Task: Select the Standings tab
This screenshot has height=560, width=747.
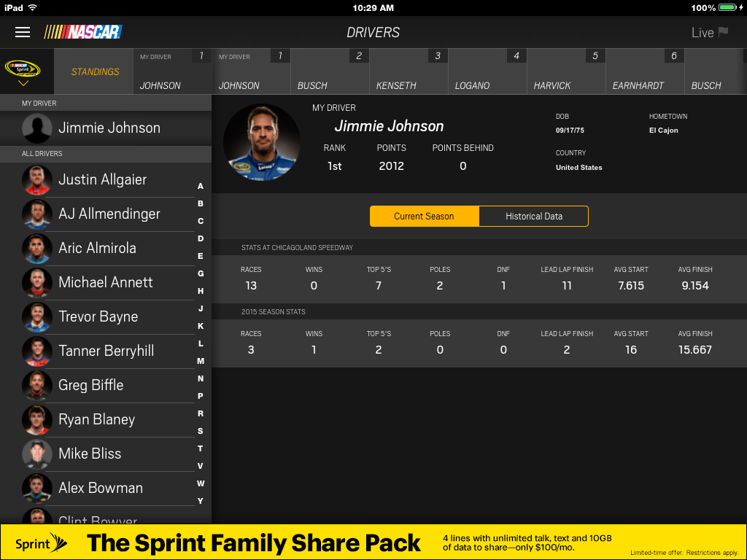Action: click(x=95, y=71)
